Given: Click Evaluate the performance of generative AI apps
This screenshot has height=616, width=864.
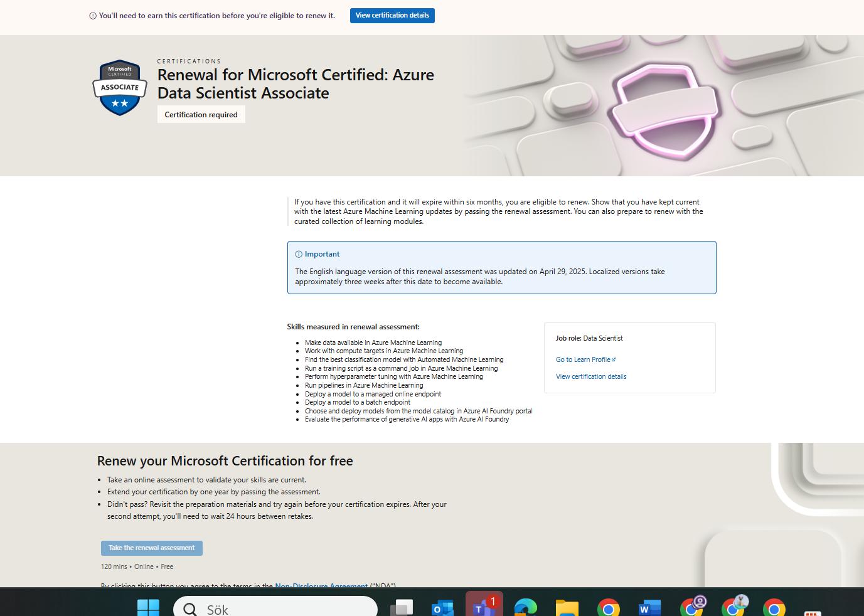Looking at the screenshot, I should (407, 419).
